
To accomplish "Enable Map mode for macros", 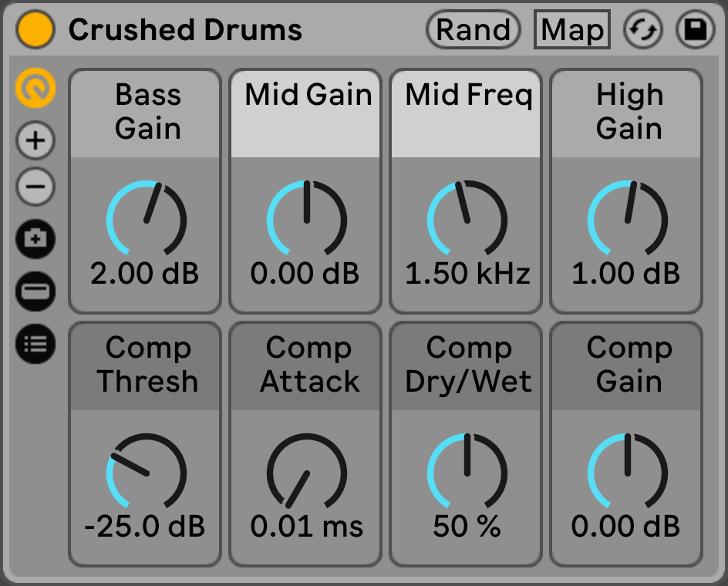I will point(571,30).
